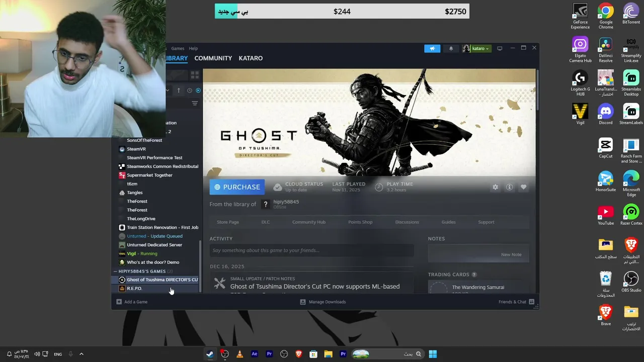Open the Store Page tab

coord(228,222)
